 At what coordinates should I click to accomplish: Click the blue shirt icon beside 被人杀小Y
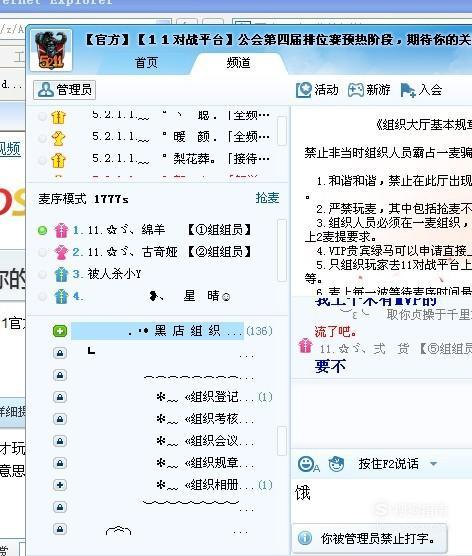click(61, 274)
